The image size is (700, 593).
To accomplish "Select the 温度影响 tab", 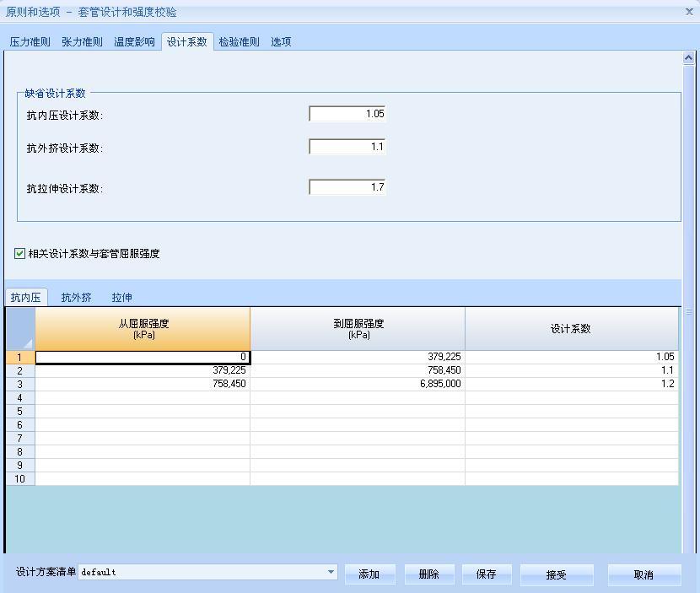I will pos(134,42).
